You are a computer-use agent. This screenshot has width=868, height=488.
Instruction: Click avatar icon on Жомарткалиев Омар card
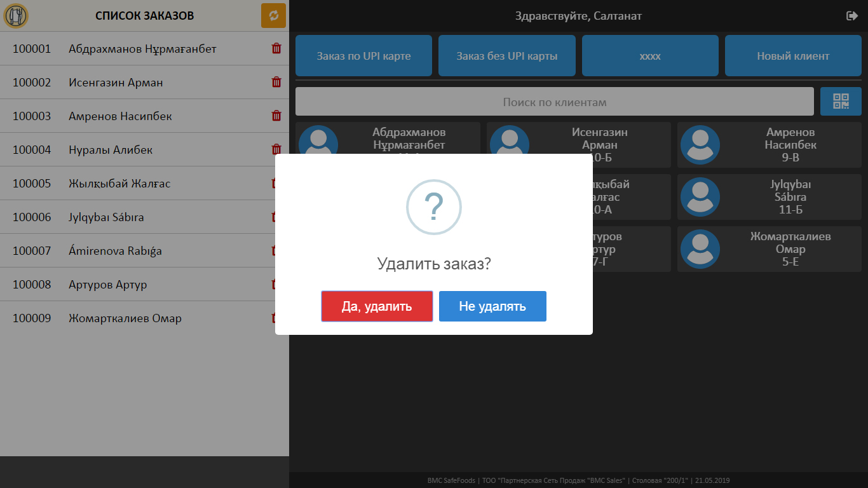point(700,248)
